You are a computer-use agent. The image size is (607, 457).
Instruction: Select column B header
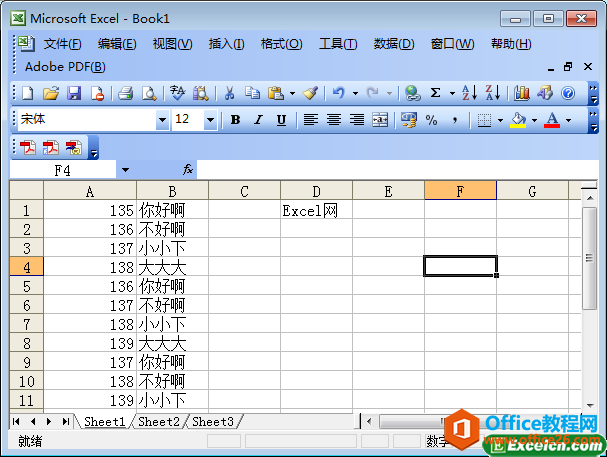click(172, 191)
